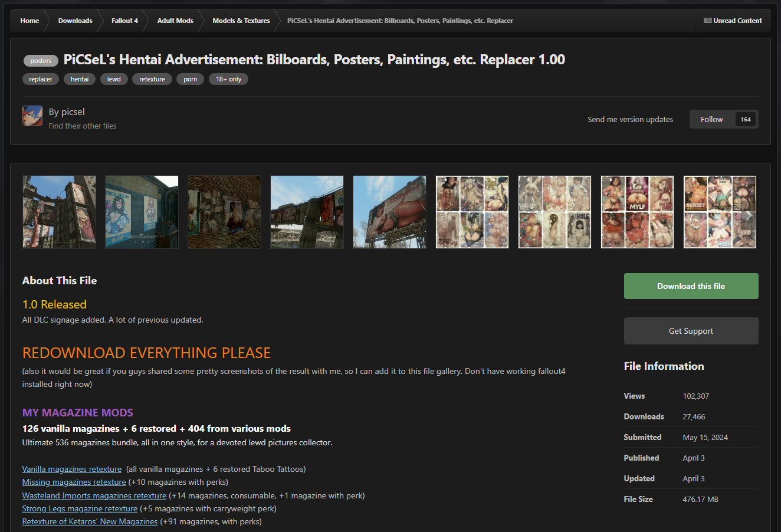Click the current page title in the breadcrumb

pos(400,21)
